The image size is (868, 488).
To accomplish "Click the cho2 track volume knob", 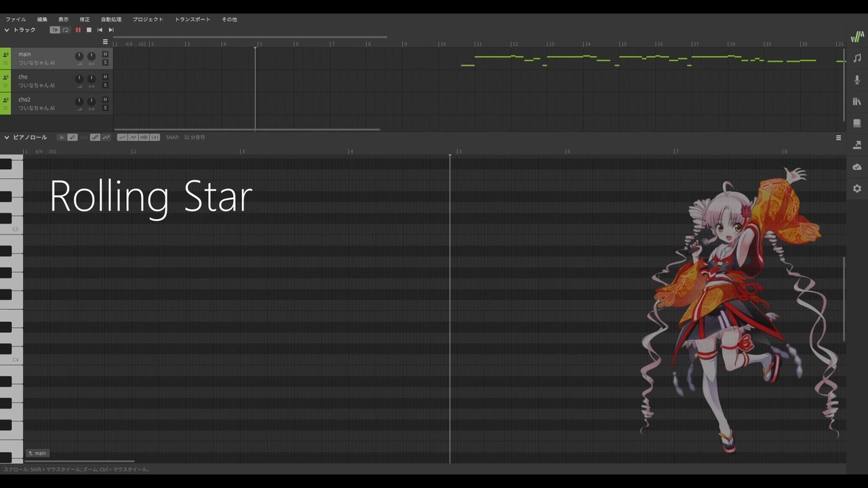I will click(79, 102).
